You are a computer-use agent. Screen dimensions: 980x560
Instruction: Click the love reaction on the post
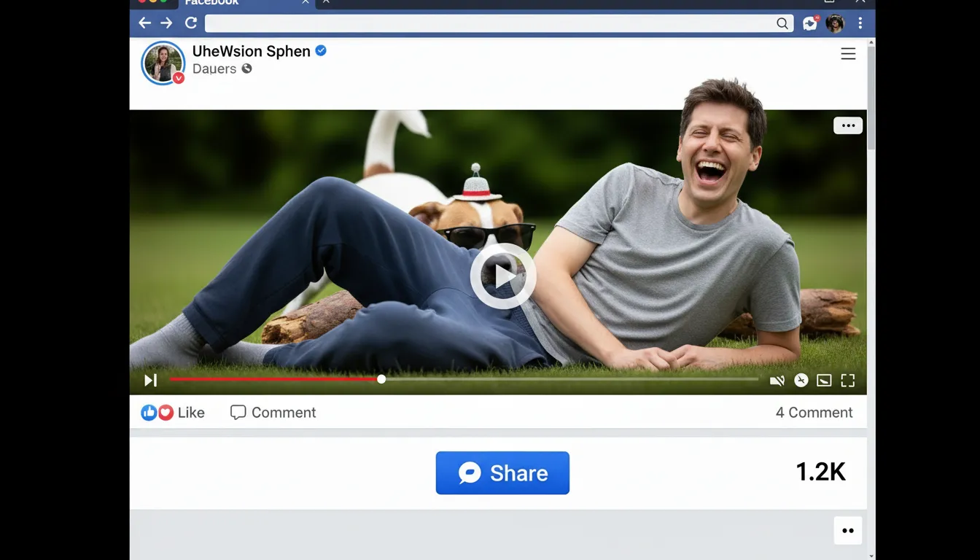pos(166,412)
